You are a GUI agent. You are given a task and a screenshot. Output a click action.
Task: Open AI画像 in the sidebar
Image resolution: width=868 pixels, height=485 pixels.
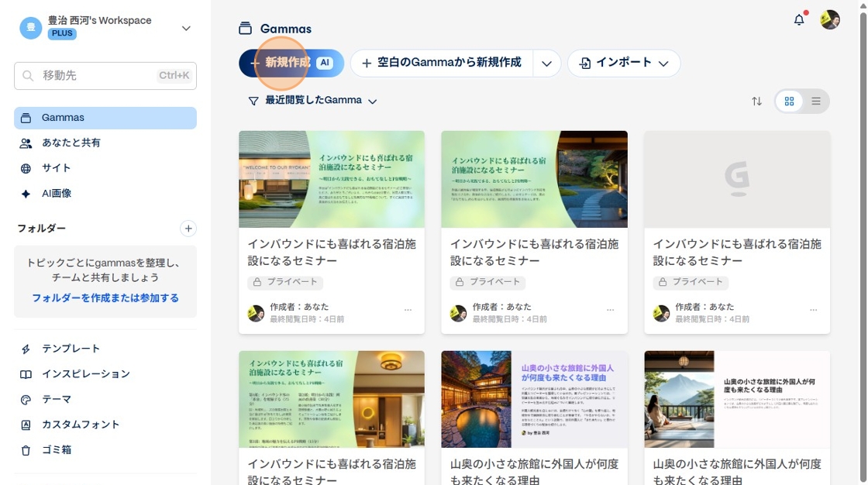click(105, 194)
